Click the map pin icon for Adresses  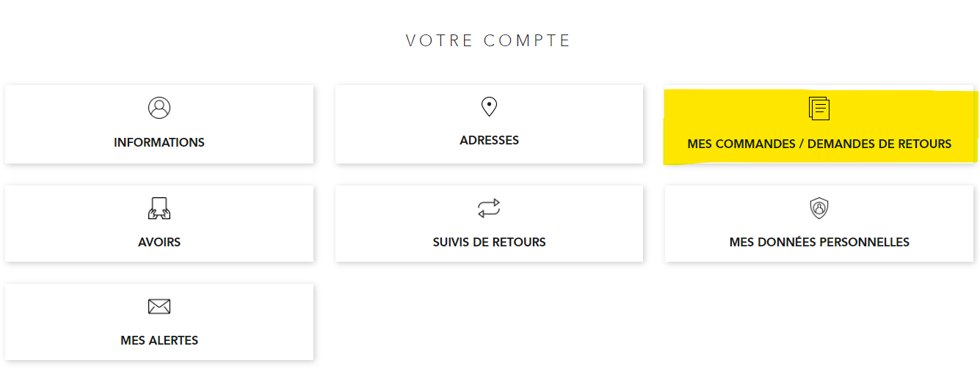(489, 107)
